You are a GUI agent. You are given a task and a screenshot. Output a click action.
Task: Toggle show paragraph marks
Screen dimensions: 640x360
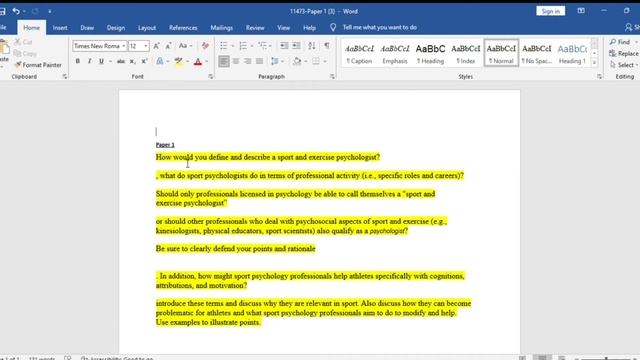pyautogui.click(x=327, y=46)
